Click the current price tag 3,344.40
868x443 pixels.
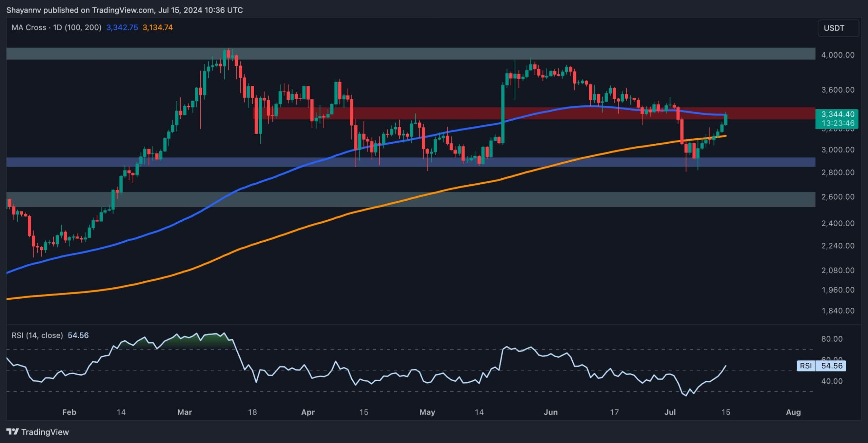[x=837, y=114]
